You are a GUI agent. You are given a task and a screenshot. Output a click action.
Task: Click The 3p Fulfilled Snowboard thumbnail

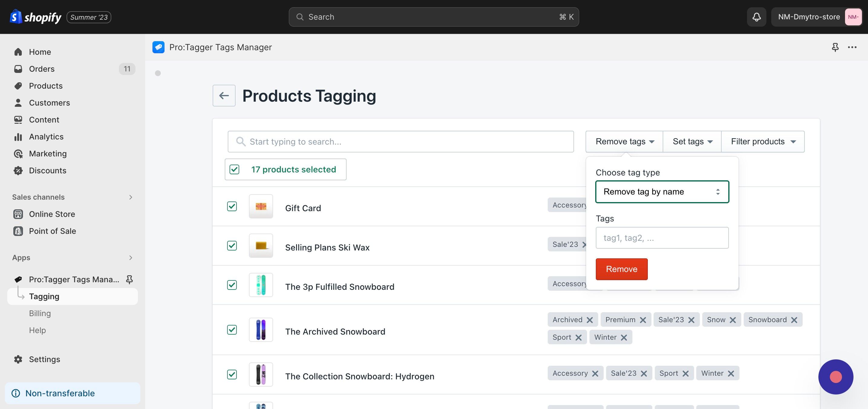[x=261, y=285]
